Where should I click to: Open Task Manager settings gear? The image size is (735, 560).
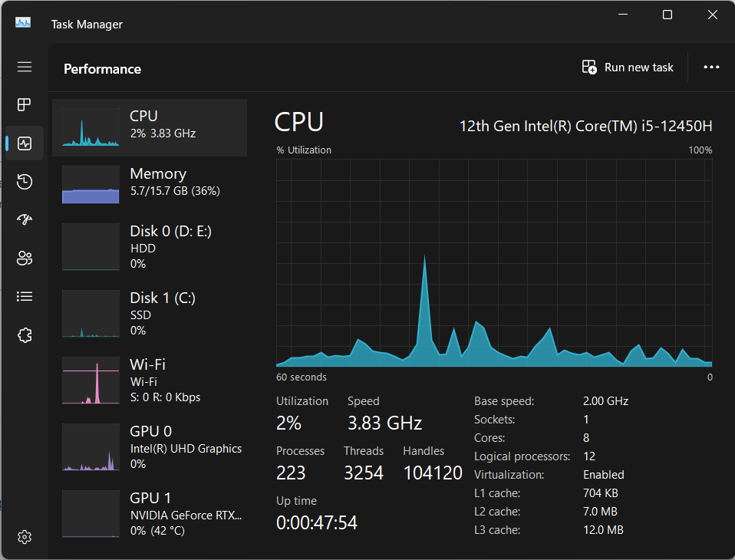(x=25, y=536)
